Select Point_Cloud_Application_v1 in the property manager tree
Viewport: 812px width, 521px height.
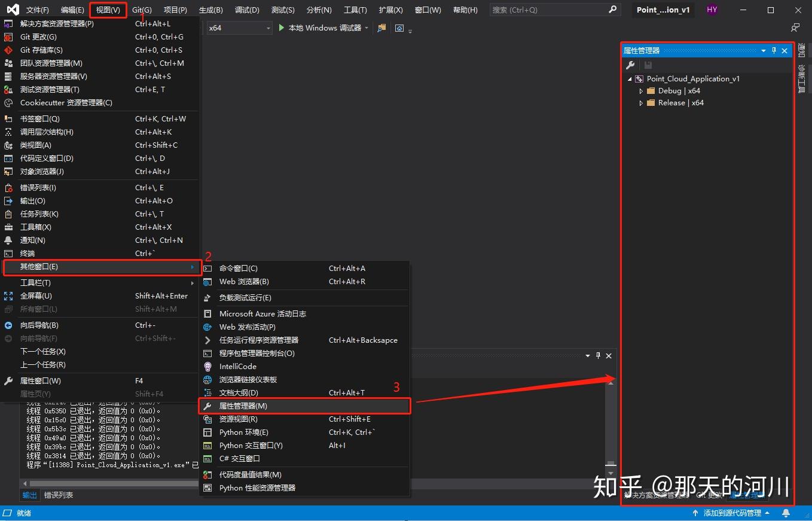pyautogui.click(x=694, y=78)
